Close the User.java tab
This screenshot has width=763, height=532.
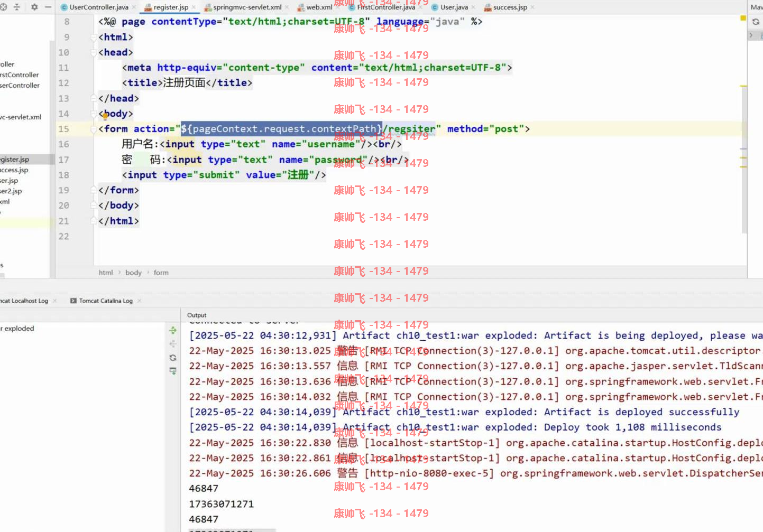tap(473, 7)
